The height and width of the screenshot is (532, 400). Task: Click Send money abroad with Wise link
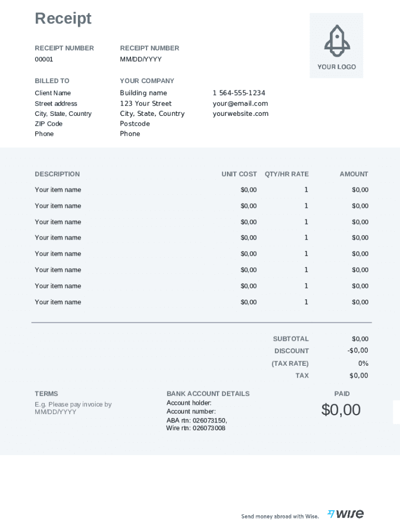(x=280, y=516)
